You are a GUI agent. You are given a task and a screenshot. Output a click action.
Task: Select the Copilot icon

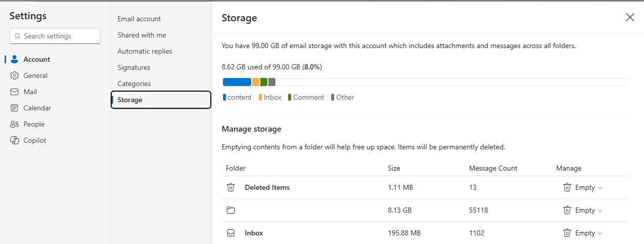15,140
